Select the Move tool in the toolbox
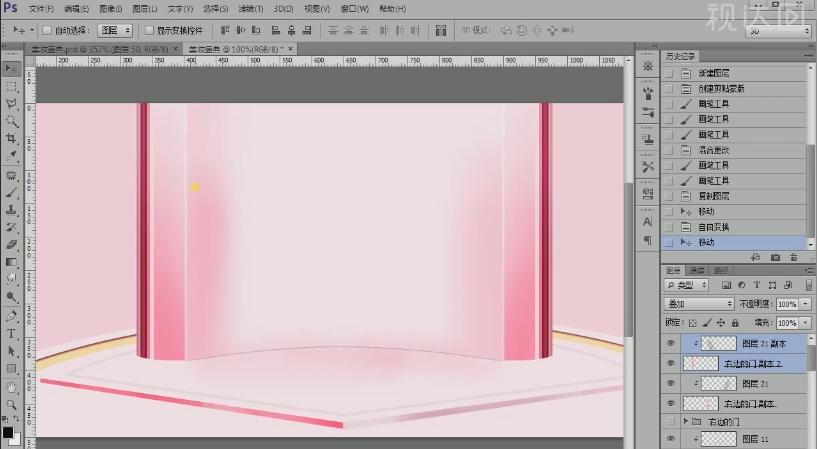 point(11,68)
